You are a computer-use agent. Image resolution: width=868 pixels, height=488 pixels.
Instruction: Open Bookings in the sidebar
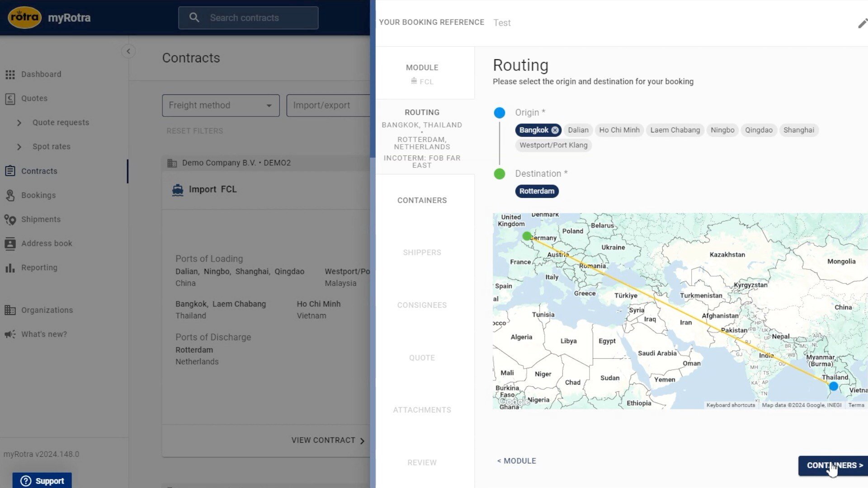point(38,195)
